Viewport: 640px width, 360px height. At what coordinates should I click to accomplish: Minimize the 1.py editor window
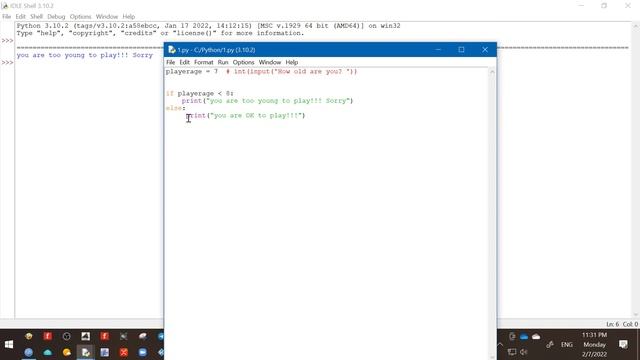pyautogui.click(x=438, y=50)
